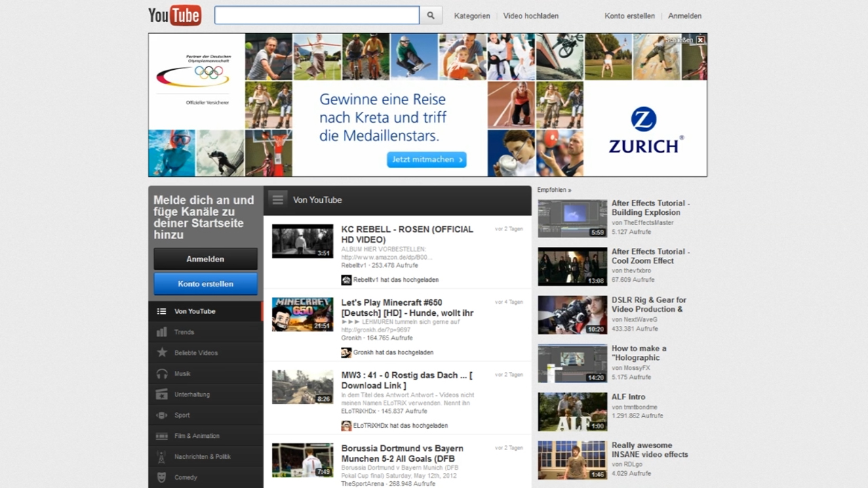Click the Film & Animation icon
Screen dimensions: 868x488
(x=161, y=436)
